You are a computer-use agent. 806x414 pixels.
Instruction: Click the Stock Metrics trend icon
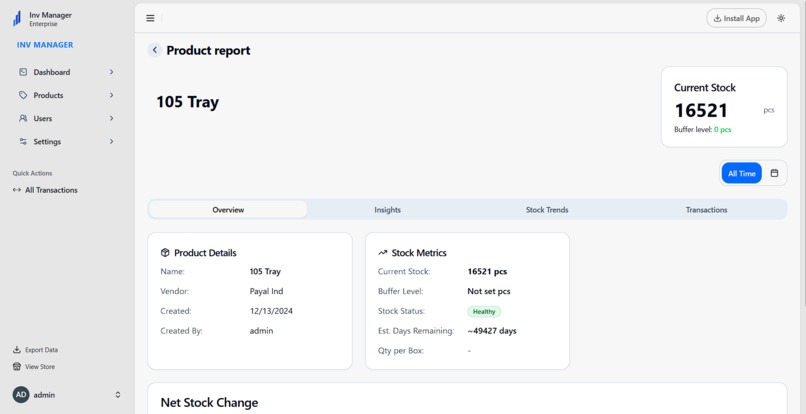point(382,253)
